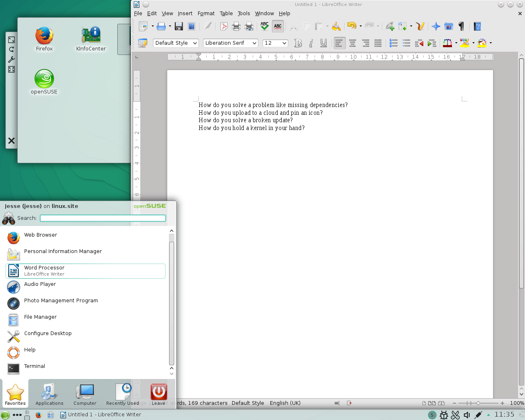The image size is (525, 420).
Task: Click the Decrease Indent icon
Action: pyautogui.click(x=419, y=43)
